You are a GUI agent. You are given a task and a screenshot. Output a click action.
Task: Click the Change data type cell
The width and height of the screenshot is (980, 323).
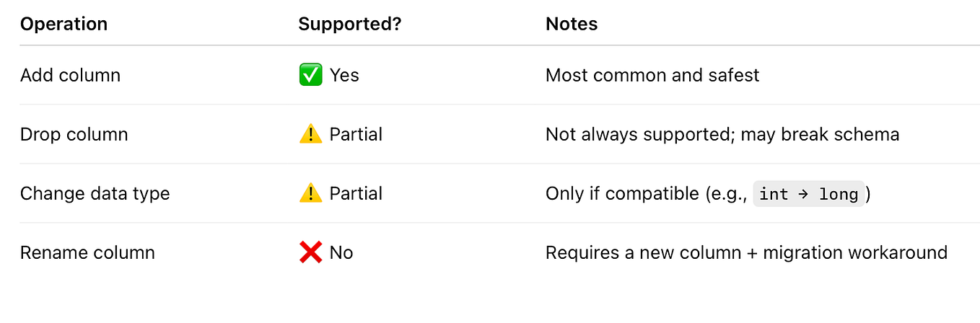[x=95, y=193]
